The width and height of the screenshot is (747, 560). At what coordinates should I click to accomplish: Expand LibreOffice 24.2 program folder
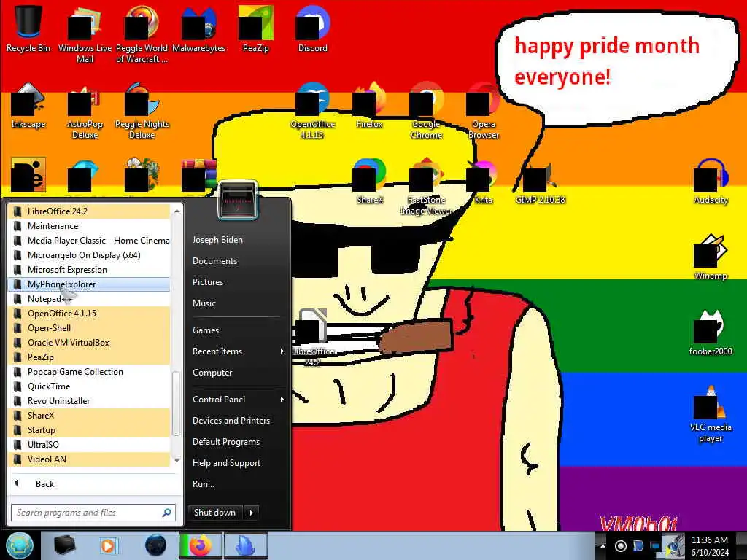point(88,211)
